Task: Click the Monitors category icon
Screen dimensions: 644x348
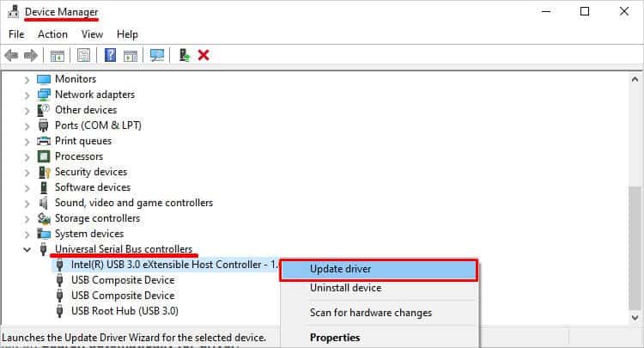Action: pos(44,79)
